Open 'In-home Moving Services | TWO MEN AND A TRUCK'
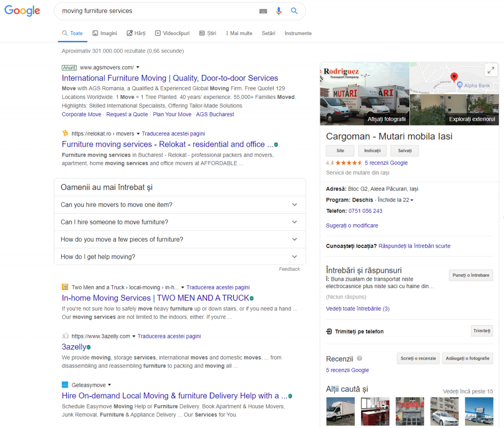The width and height of the screenshot is (504, 428). click(156, 298)
